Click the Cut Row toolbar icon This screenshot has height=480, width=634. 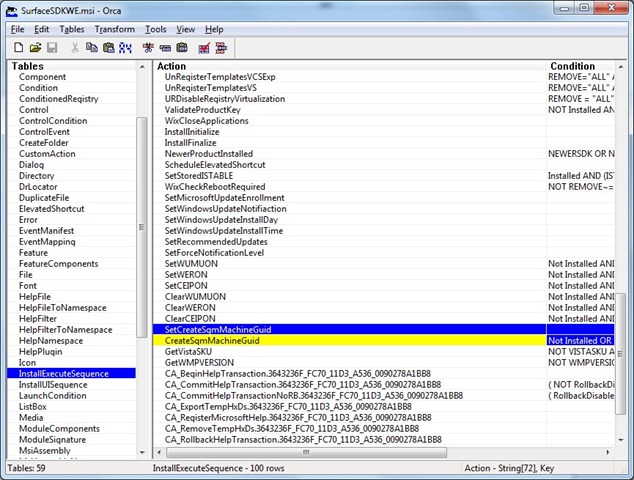148,48
